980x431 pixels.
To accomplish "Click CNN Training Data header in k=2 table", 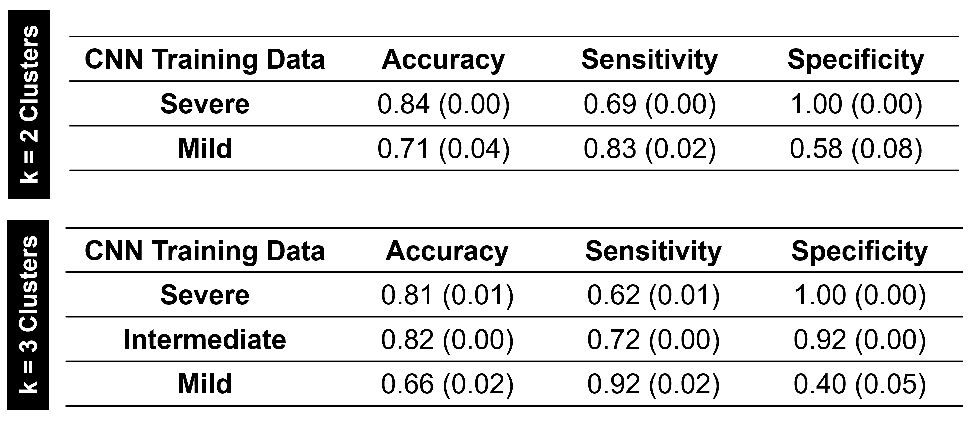I will tap(205, 60).
